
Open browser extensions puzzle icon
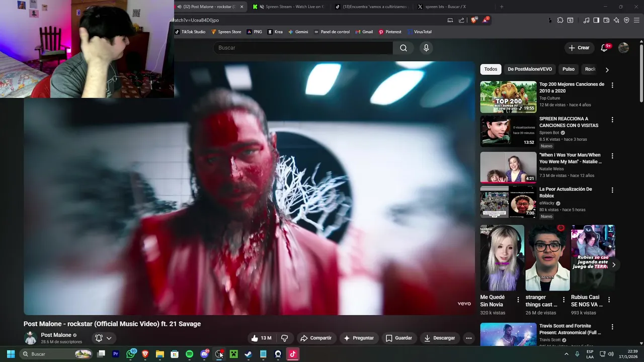pyautogui.click(x=560, y=20)
